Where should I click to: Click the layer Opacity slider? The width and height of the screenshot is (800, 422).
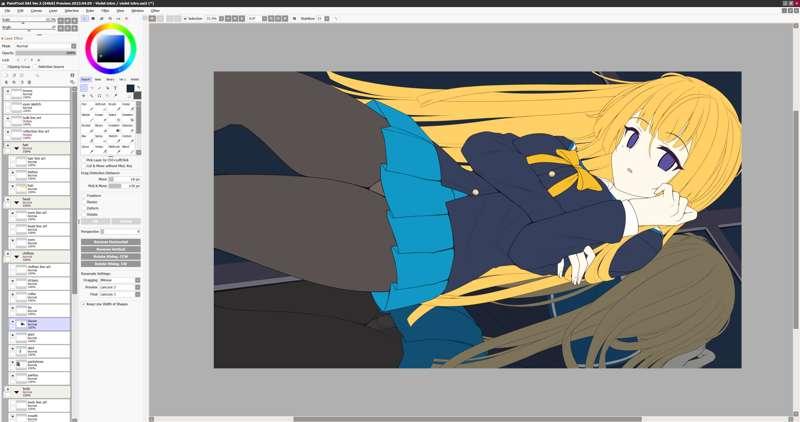(45, 53)
